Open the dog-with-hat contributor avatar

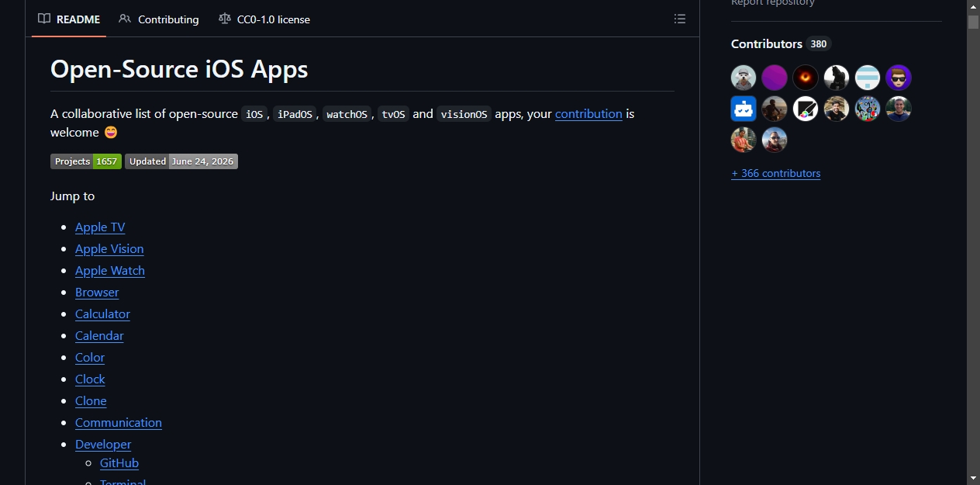point(744,78)
